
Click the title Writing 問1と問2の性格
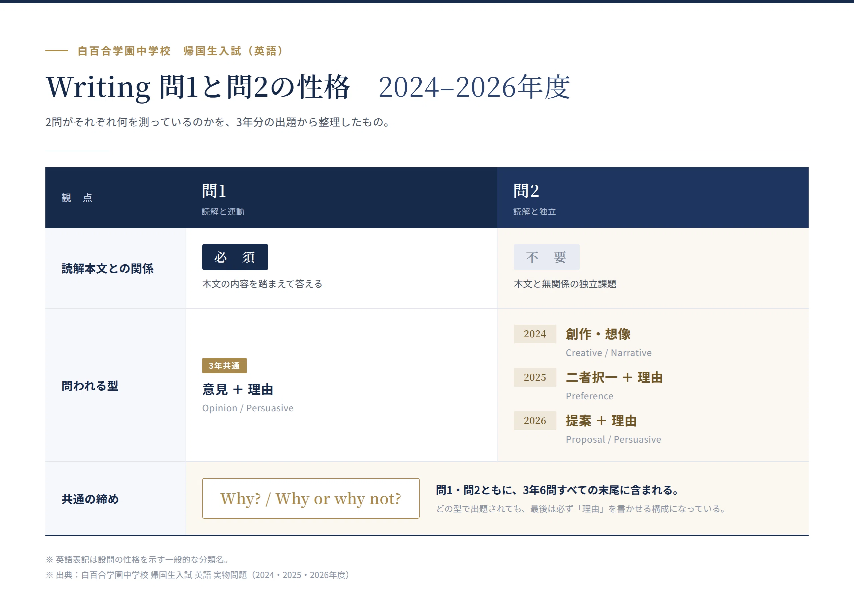point(198,87)
